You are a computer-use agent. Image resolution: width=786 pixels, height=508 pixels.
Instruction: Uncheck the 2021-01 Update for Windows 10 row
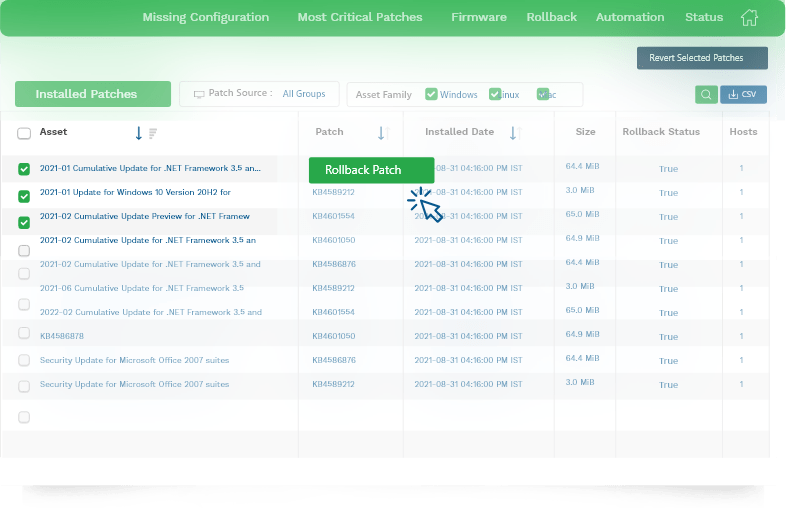[x=24, y=197]
